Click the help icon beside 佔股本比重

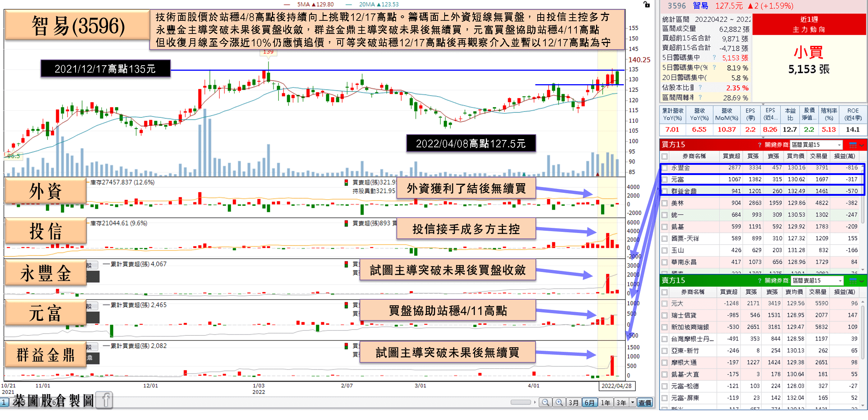[x=700, y=87]
